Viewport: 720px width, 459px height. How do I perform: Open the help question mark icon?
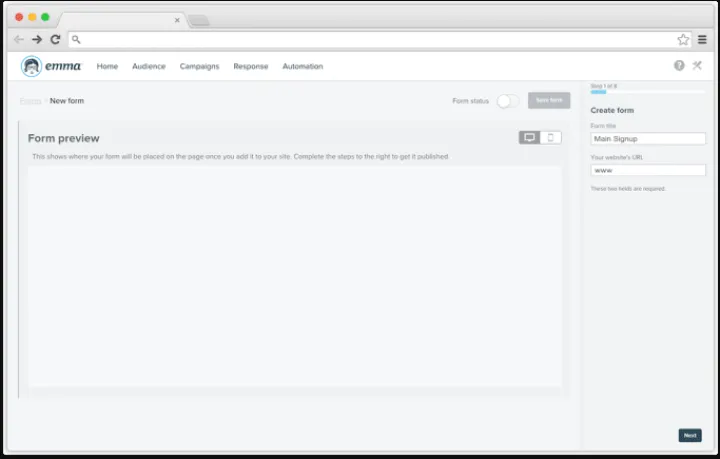tap(679, 66)
